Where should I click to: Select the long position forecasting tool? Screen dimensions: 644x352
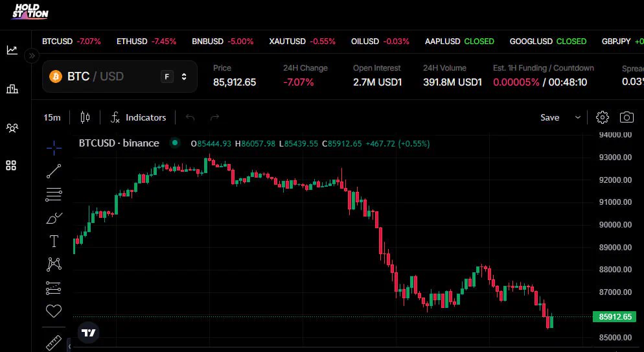[x=54, y=288]
